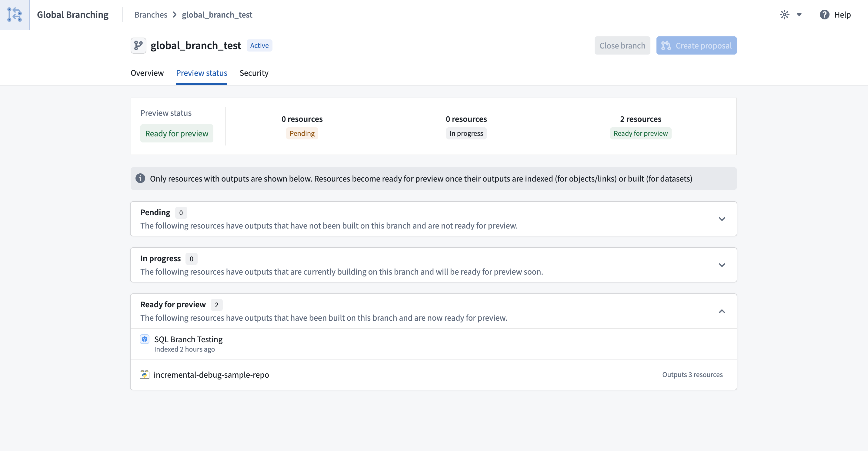
Task: Click the Preview status heading status icon area
Action: tap(177, 133)
